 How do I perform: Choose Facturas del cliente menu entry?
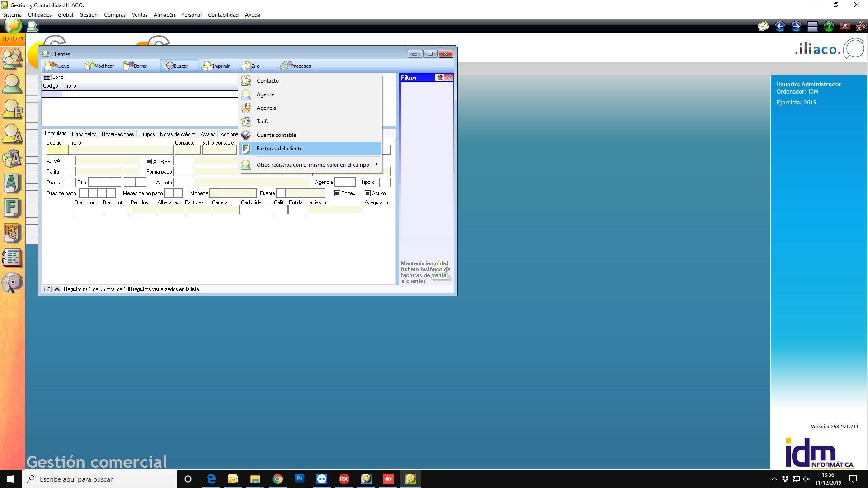tap(310, 149)
